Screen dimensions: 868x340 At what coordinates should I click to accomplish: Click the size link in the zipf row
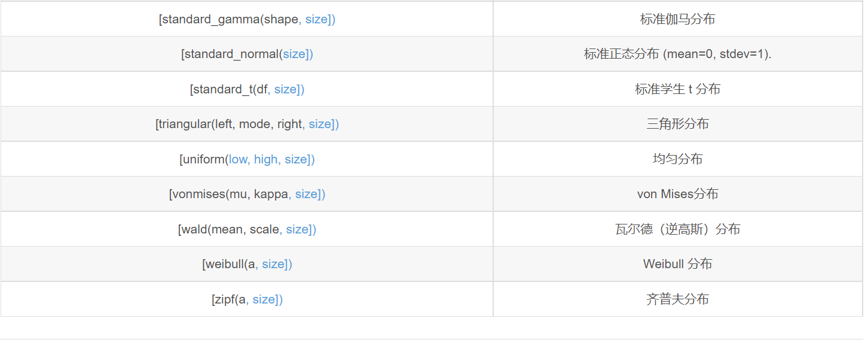tap(265, 299)
